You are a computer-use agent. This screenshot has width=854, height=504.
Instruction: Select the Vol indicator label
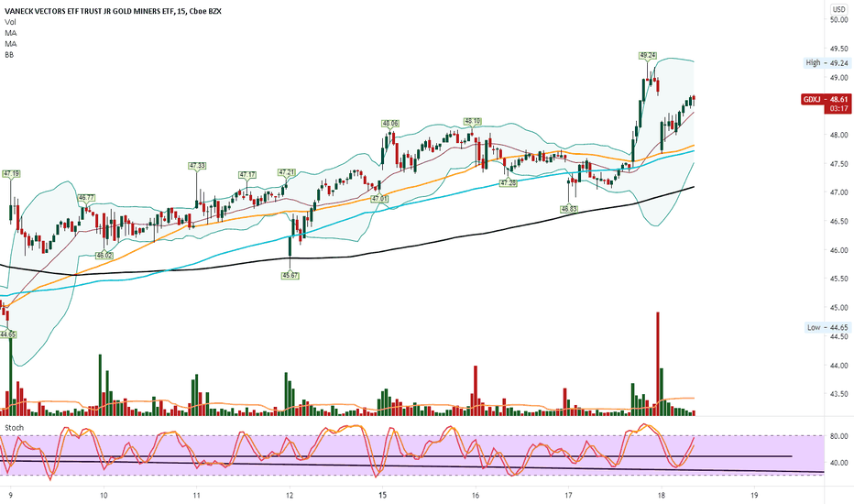coord(10,22)
